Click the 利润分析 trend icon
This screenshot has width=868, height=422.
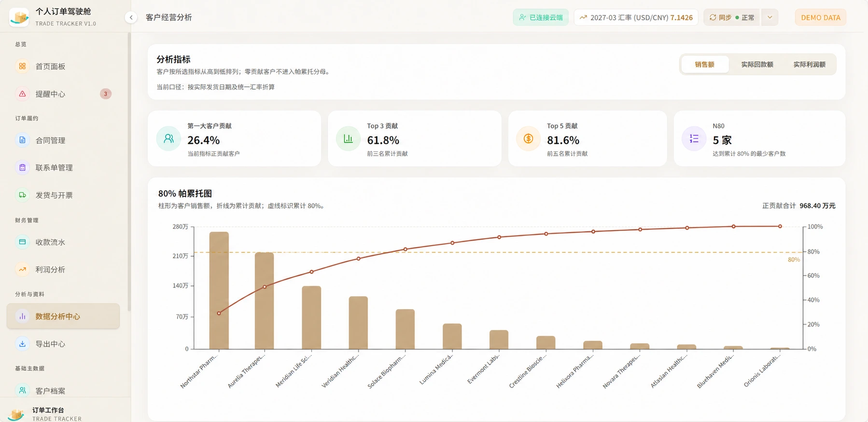coord(22,269)
